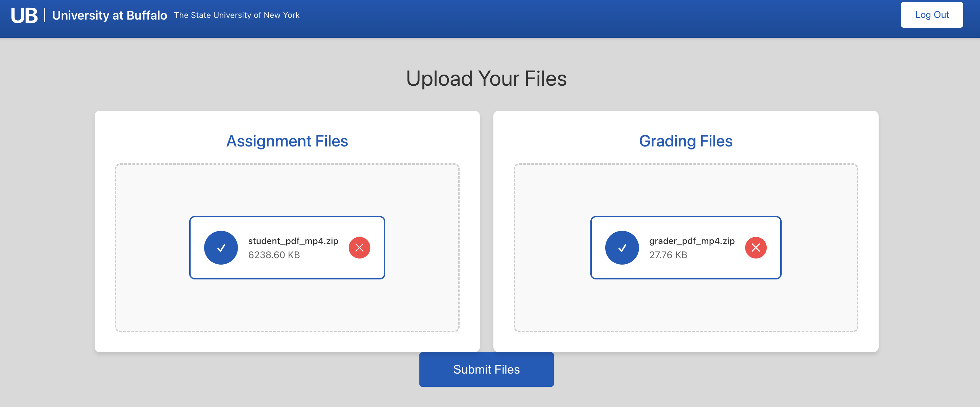Click the grader file card border box
This screenshot has height=407, width=980.
686,272
